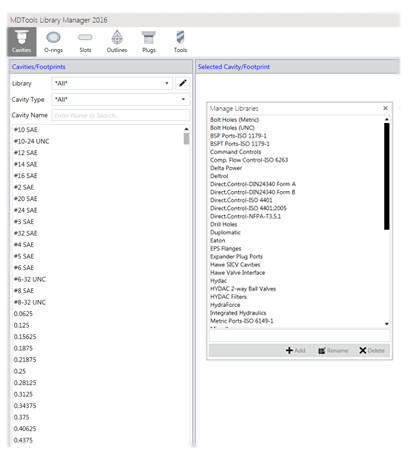
Task: Click the library name text box above Add
Action: click(299, 336)
